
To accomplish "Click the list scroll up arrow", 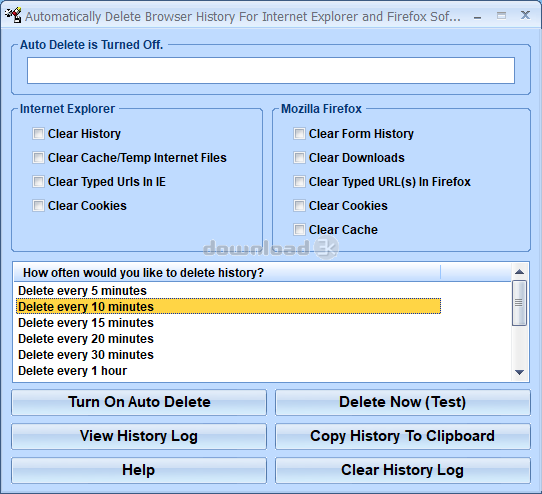I will pyautogui.click(x=519, y=272).
